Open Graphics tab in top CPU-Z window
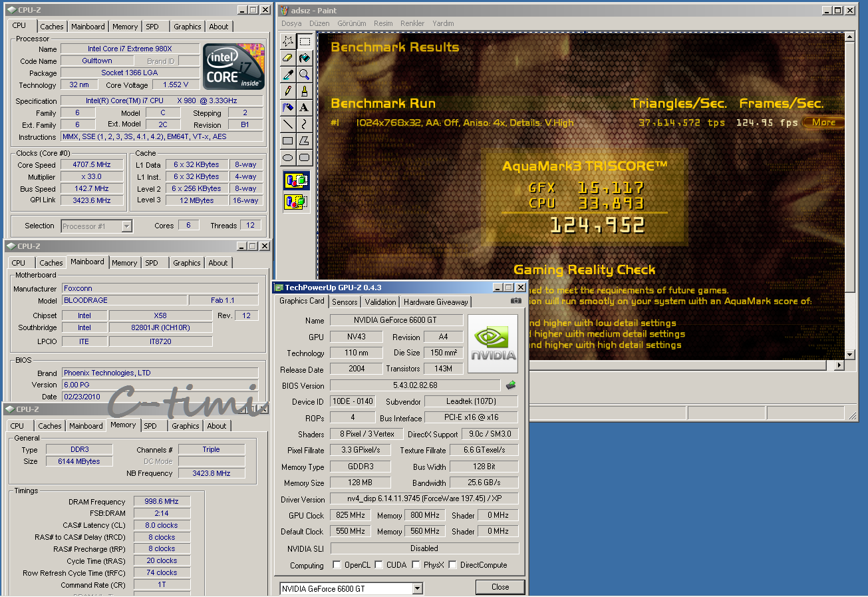Image resolution: width=868 pixels, height=597 pixels. [187, 27]
